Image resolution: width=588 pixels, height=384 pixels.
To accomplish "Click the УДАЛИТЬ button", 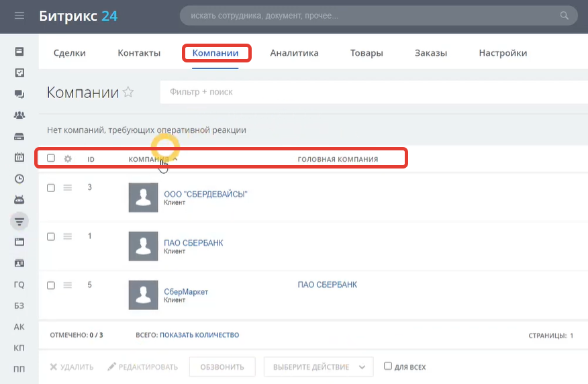I will click(x=72, y=367).
